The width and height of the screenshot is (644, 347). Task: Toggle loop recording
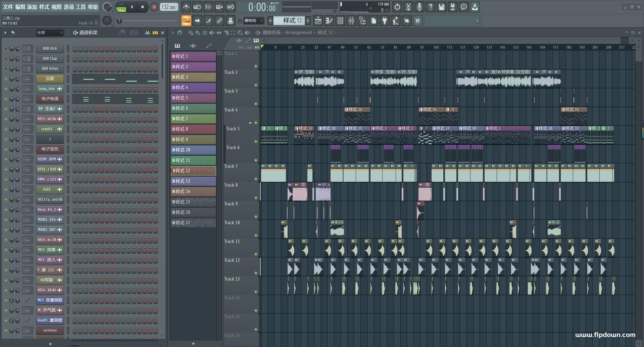point(230,7)
